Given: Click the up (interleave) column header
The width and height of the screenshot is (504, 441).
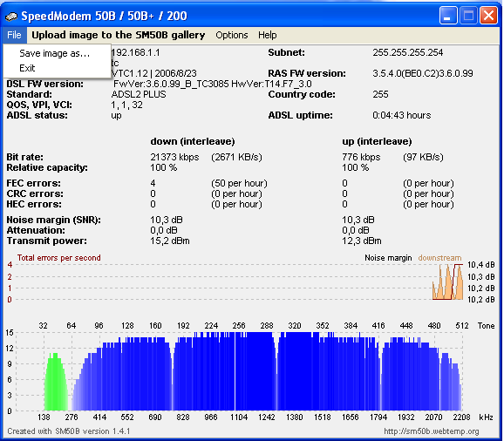Looking at the screenshot, I should (377, 142).
